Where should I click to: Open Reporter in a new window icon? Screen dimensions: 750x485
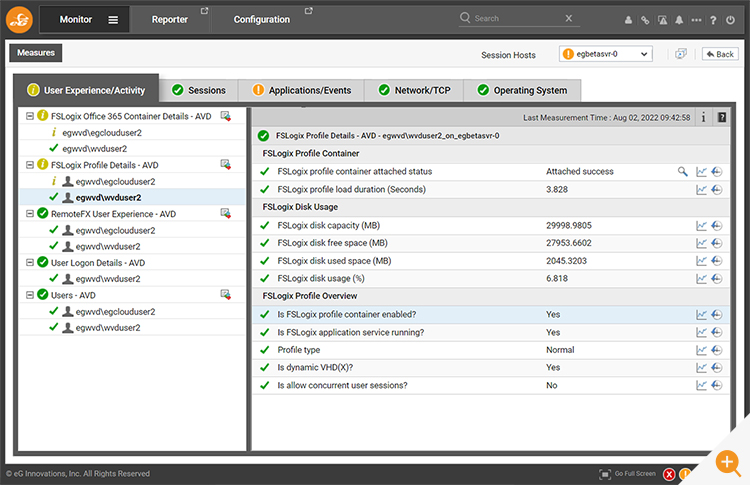(204, 11)
